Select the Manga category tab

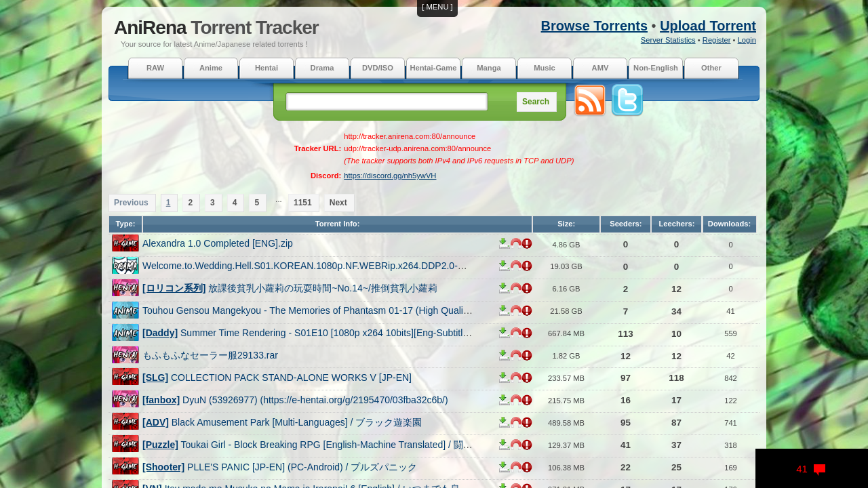[x=489, y=68]
